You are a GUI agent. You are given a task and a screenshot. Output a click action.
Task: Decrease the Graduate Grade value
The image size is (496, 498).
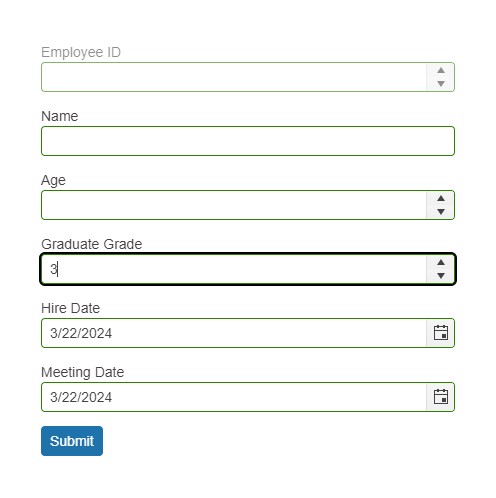point(441,276)
